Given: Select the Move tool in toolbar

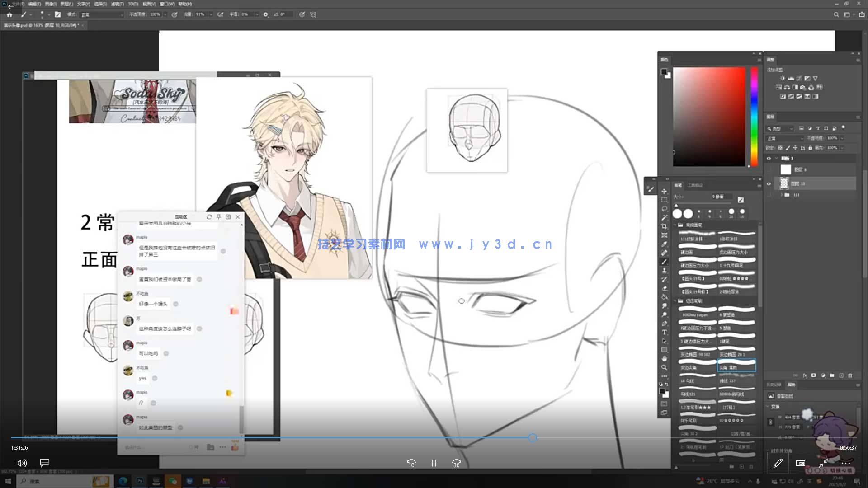Looking at the screenshot, I should (664, 191).
